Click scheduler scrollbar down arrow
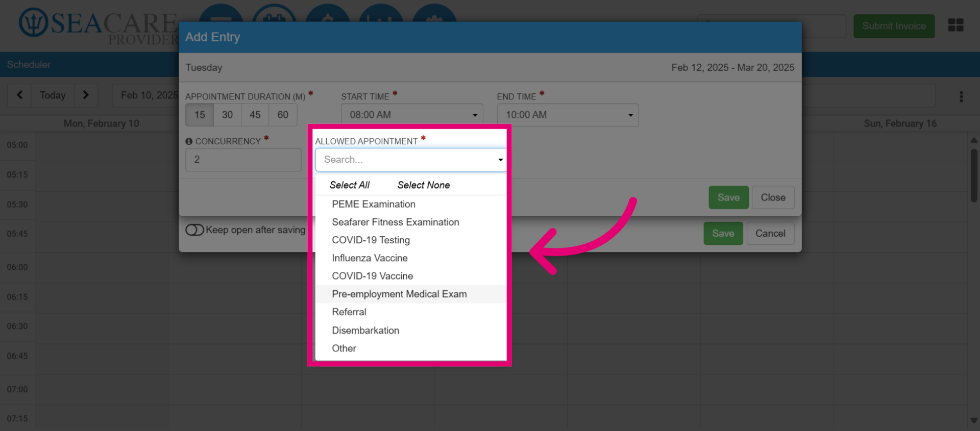Viewport: 980px width, 431px height. pyautogui.click(x=974, y=420)
